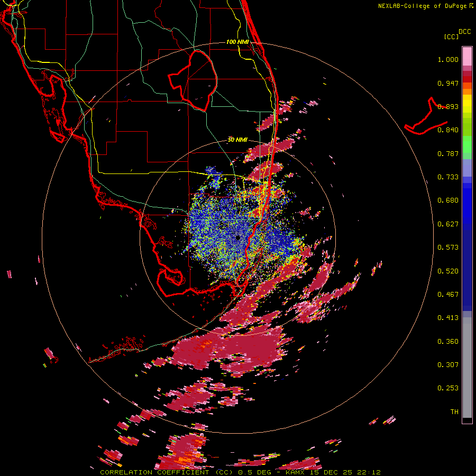Viewport: 476px width, 476px height.
Task: Click the '22:12' timestamp in the caption
Action: (369, 472)
